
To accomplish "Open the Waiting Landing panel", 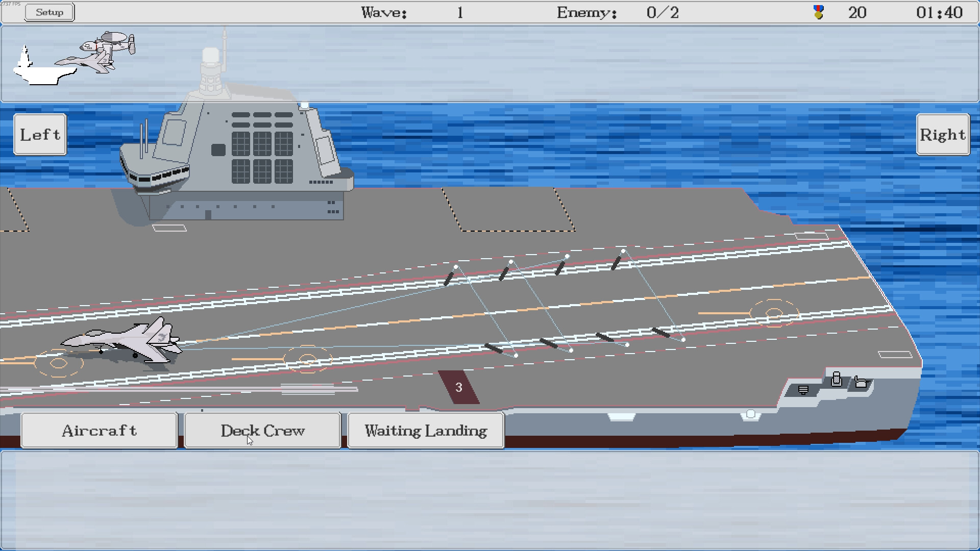I will [x=425, y=430].
